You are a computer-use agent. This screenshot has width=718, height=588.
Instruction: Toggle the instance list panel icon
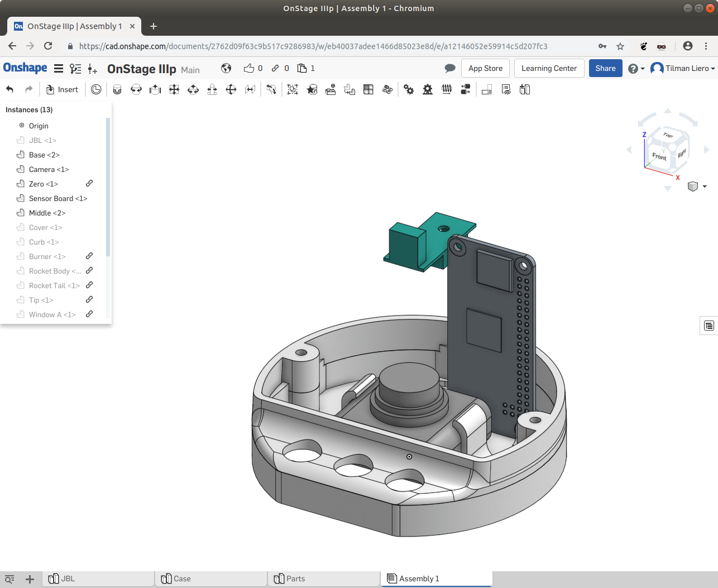point(75,69)
